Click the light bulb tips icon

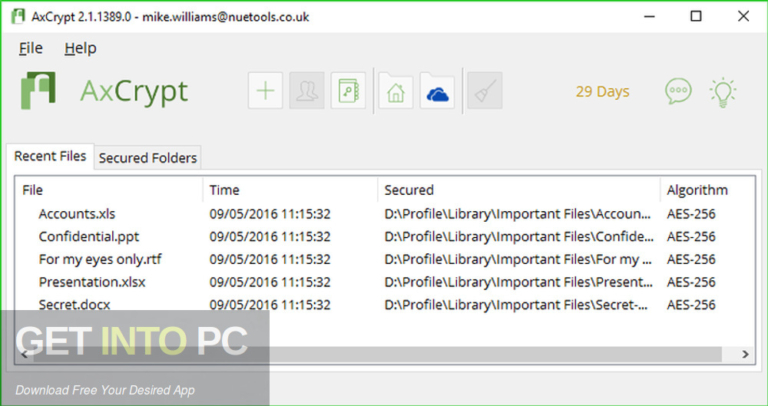pyautogui.click(x=723, y=92)
